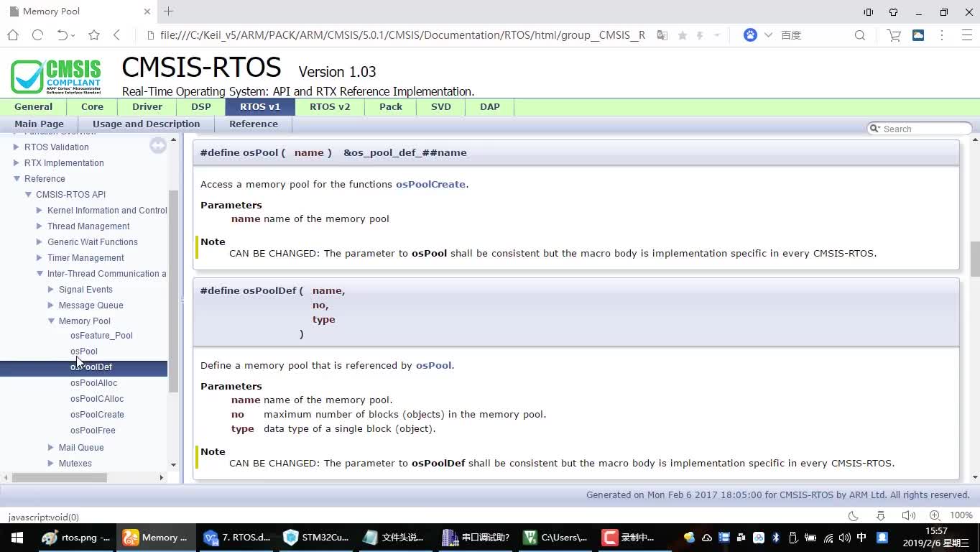The image size is (980, 552).
Task: Collapse the Memory Pool tree node
Action: pyautogui.click(x=51, y=321)
